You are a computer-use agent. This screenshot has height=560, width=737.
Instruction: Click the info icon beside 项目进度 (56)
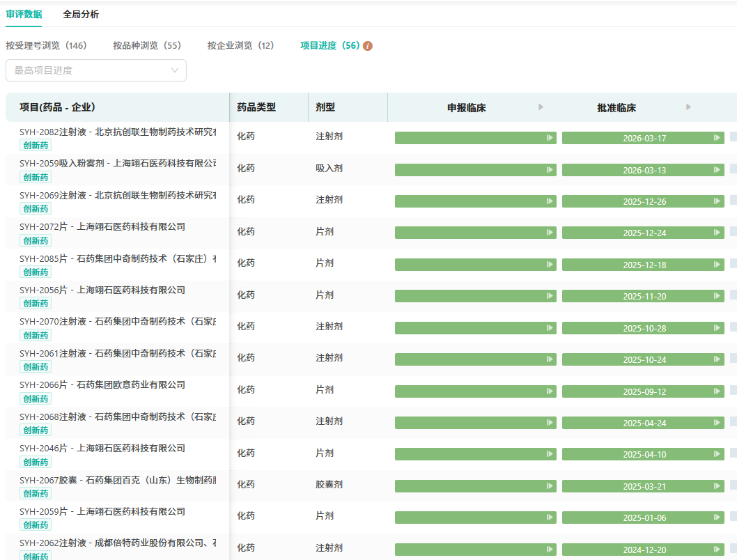click(368, 46)
